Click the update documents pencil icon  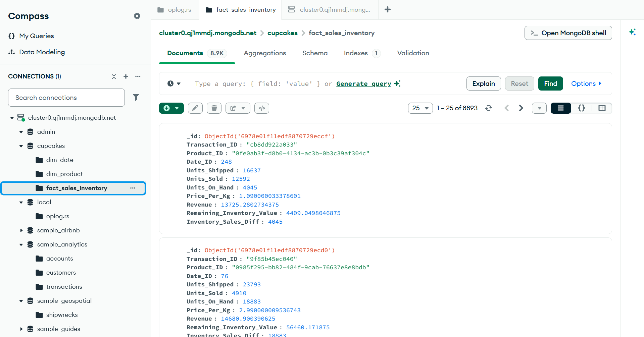pos(195,108)
